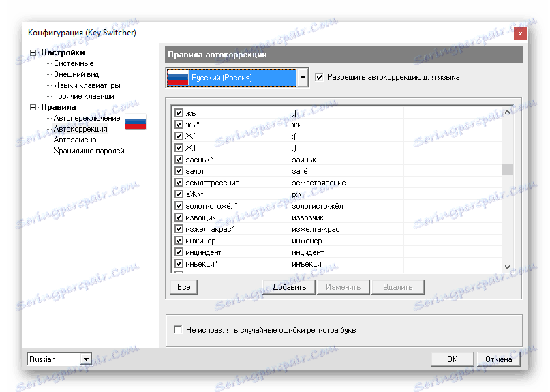Select replacement text 'инцидент'
Viewport: 550px width, 392px height.
[307, 252]
